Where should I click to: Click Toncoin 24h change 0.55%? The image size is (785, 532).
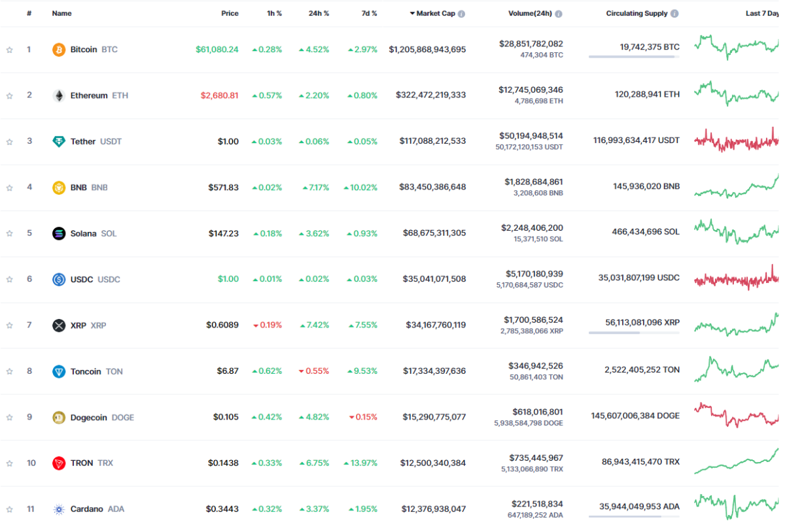pyautogui.click(x=314, y=371)
